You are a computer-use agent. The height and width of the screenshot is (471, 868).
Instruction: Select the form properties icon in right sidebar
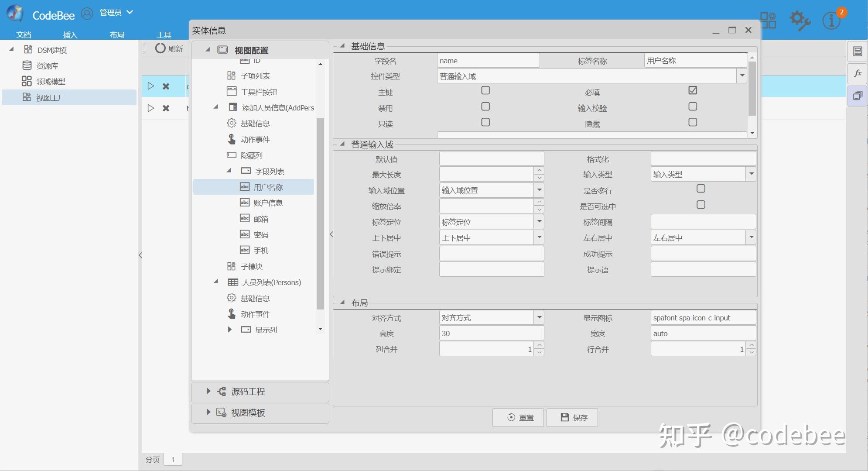tap(858, 51)
